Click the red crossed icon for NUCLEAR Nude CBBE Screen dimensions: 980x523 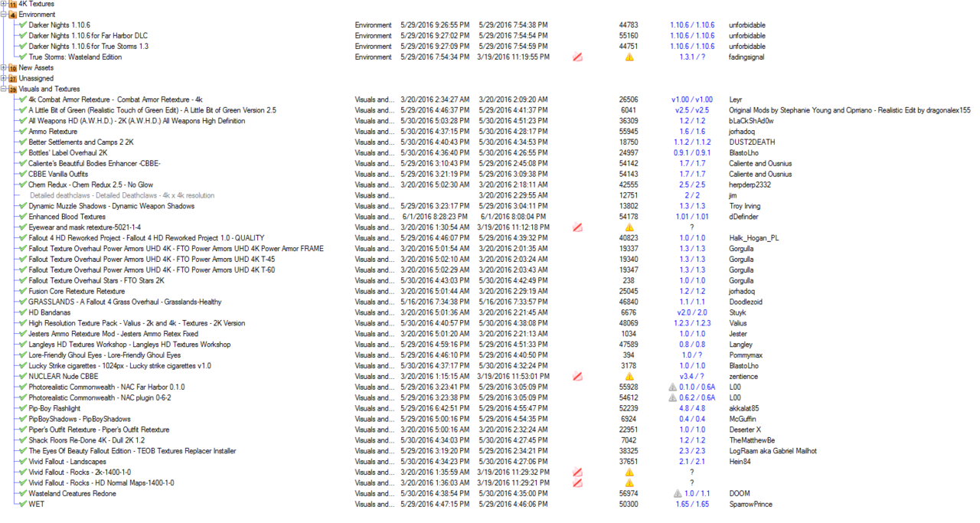[x=578, y=376]
